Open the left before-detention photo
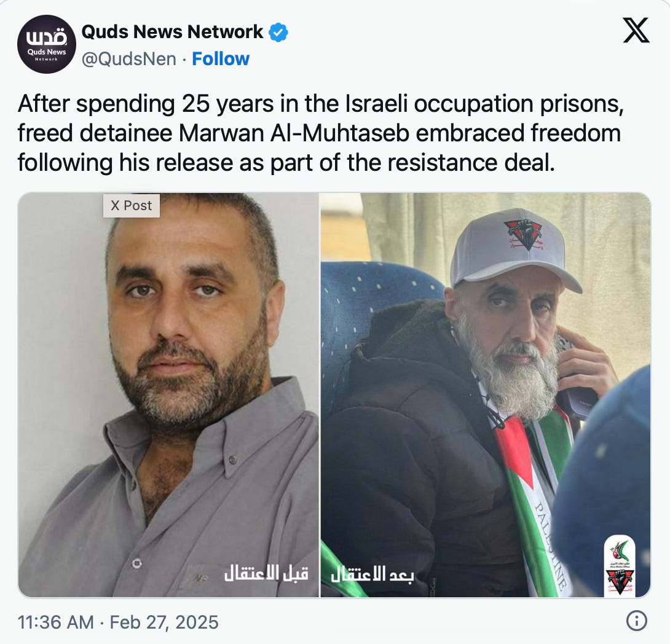670x644 pixels. click(x=168, y=395)
